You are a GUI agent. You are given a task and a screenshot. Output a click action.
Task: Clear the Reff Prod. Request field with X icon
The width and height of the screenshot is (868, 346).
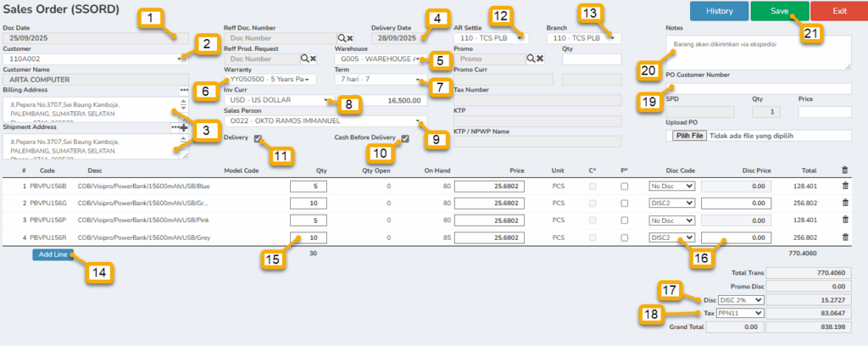(x=313, y=59)
